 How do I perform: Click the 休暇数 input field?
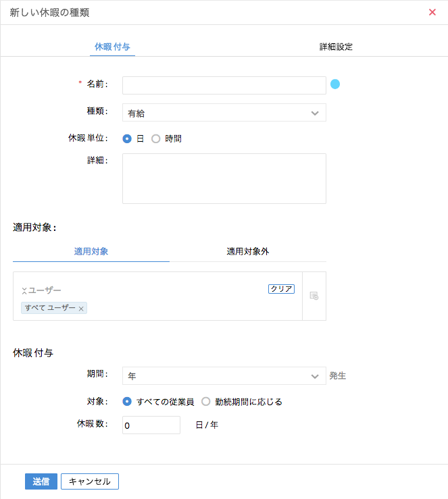151,425
